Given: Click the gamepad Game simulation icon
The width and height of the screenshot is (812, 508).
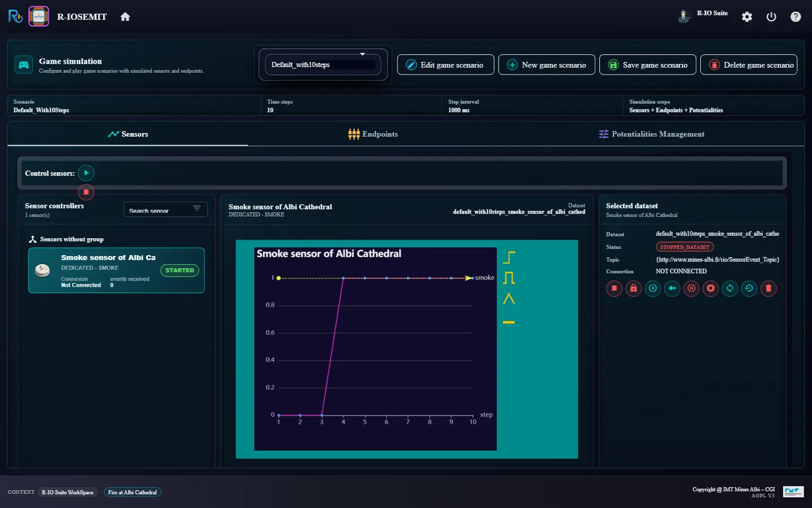Looking at the screenshot, I should 24,65.
